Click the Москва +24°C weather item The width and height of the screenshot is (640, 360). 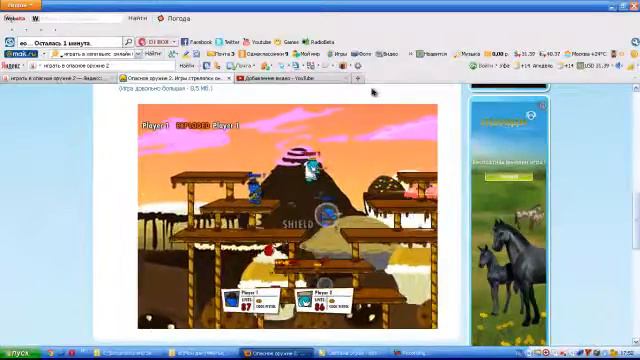pos(585,54)
